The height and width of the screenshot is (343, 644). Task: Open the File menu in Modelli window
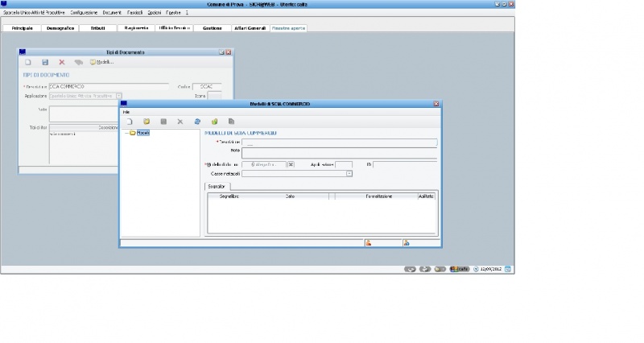[x=126, y=112]
